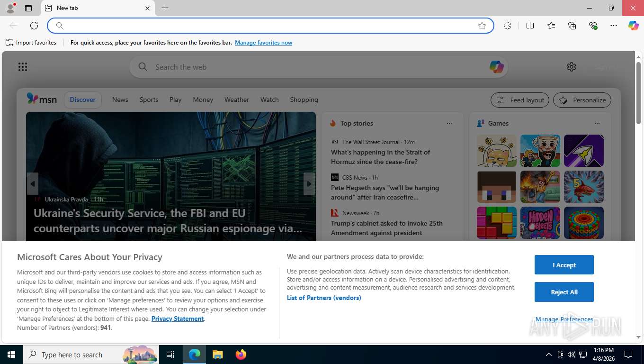Viewport: 644px width, 364px height.
Task: Switch to the Sports tab
Action: [x=149, y=100]
